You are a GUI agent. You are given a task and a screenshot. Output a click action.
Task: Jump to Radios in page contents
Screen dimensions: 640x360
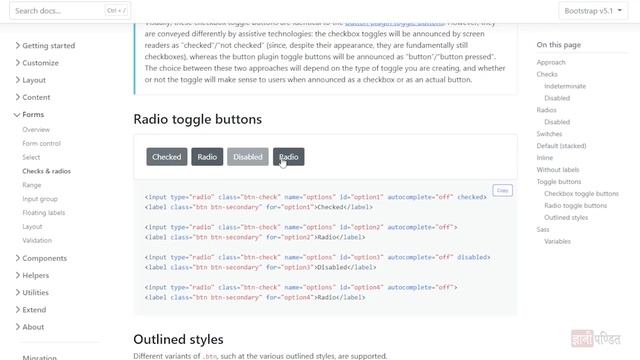(x=547, y=110)
